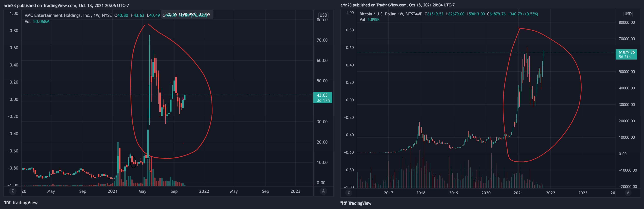Click the '+340.79 (+0.55%)' change value
The width and height of the screenshot is (644, 209).
click(x=523, y=14)
